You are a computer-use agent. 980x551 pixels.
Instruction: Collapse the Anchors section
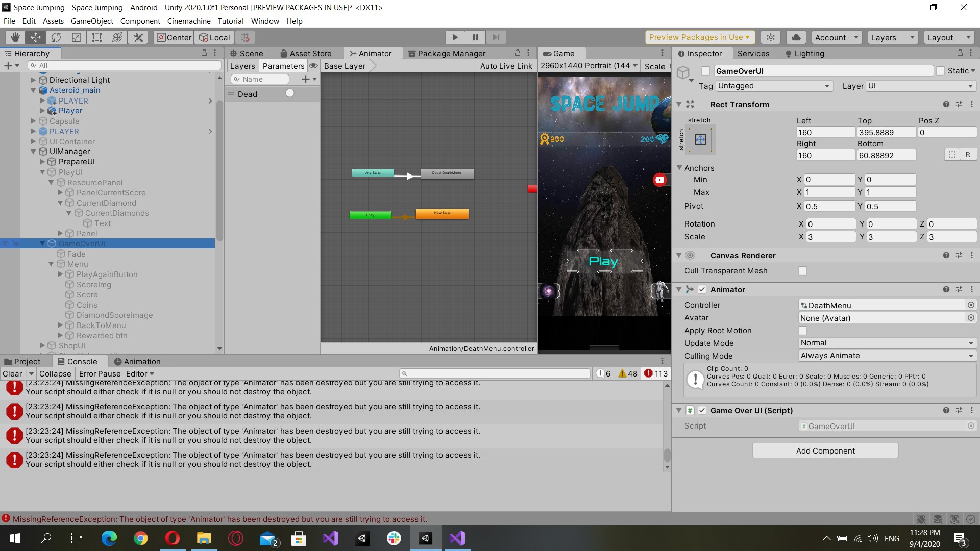coord(679,167)
